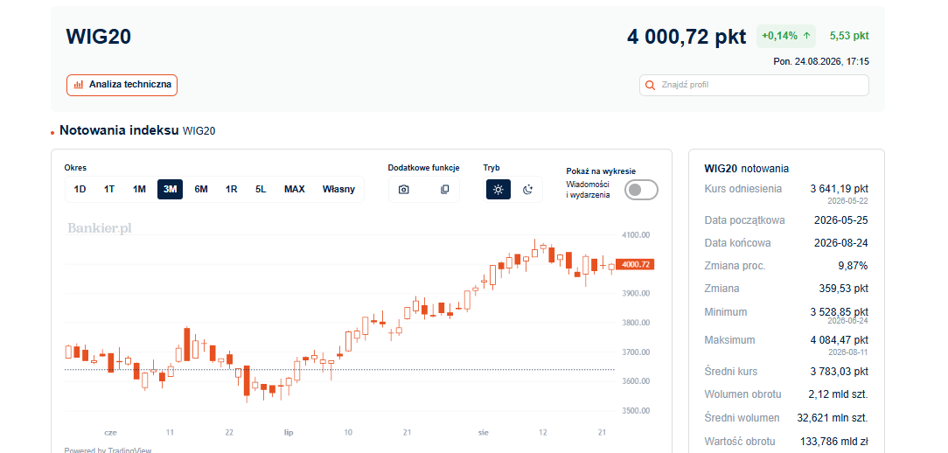Screen dimensions: 948x453
Task: Click the Data końcowa value 2026-08-24
Action: coord(842,243)
